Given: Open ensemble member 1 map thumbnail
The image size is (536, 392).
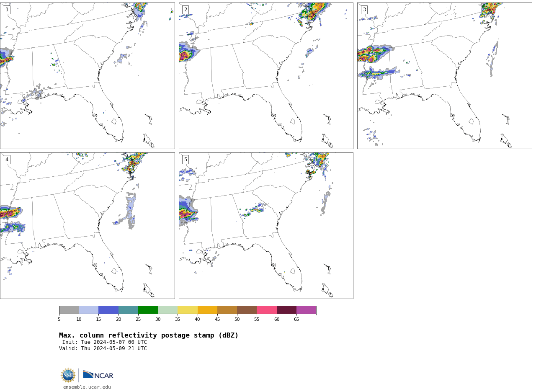Looking at the screenshot, I should point(87,76).
